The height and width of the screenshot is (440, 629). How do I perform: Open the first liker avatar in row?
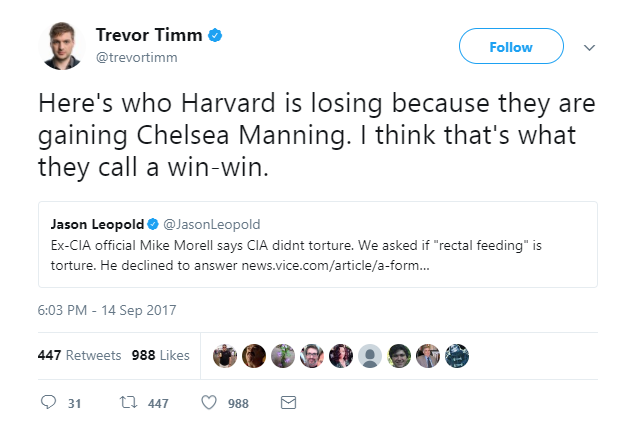point(225,356)
